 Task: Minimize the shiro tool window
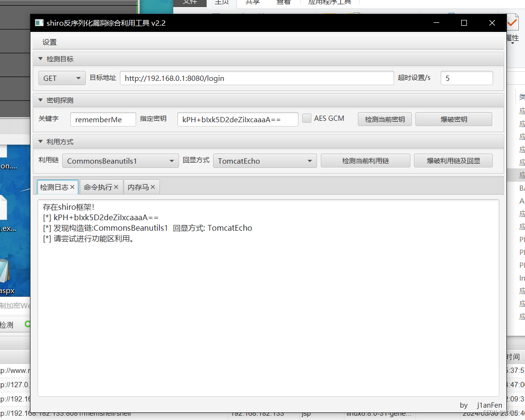[436, 23]
